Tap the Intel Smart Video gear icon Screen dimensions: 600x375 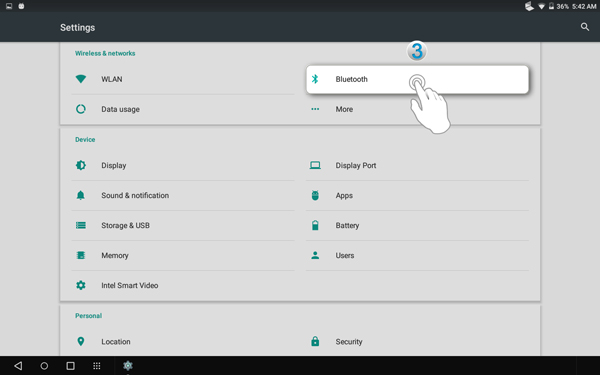coord(81,285)
